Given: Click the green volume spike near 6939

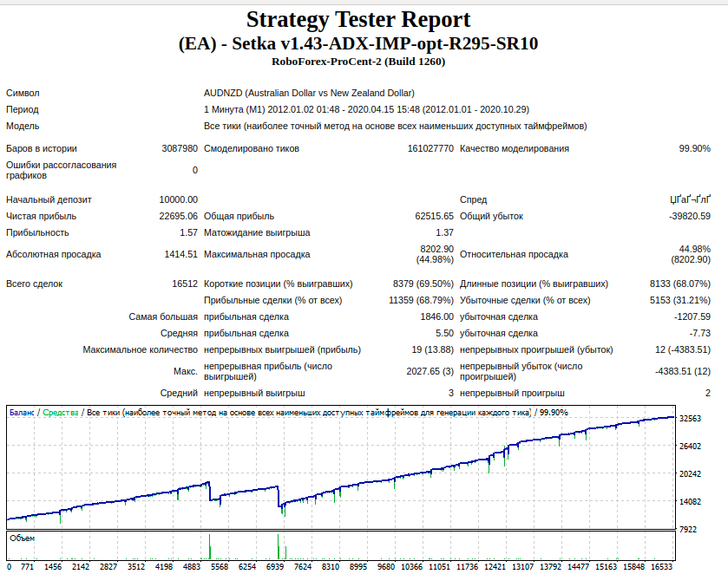Looking at the screenshot, I should tap(279, 546).
